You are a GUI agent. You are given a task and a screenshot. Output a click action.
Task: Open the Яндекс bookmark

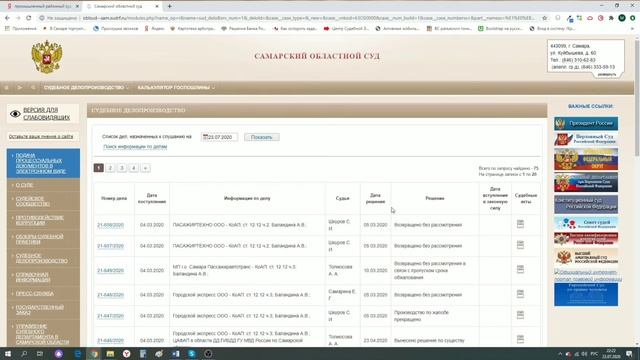[x=154, y=29]
